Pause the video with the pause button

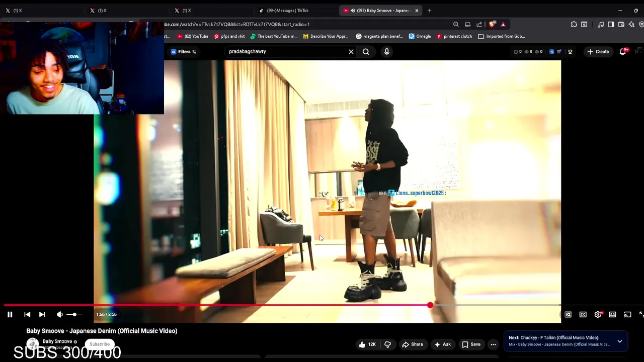(x=10, y=314)
